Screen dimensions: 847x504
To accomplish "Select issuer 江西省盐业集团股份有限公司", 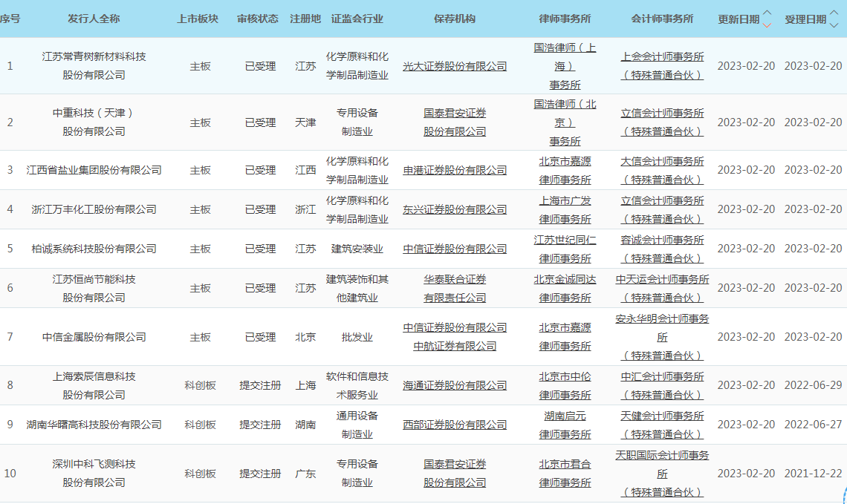I will (x=94, y=170).
